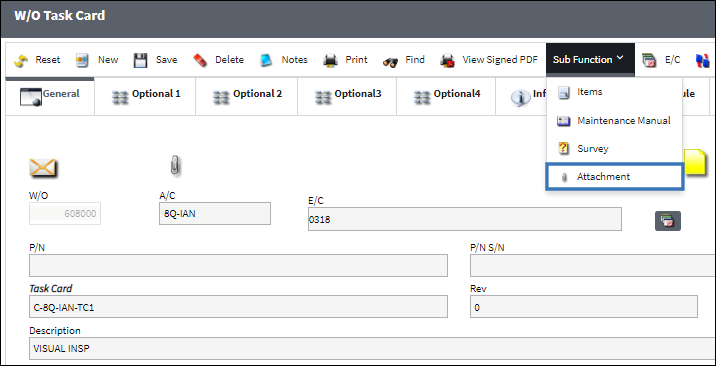Click the A/C field with 8Q-IAN
Viewport: 716px width, 366px height.
click(215, 214)
